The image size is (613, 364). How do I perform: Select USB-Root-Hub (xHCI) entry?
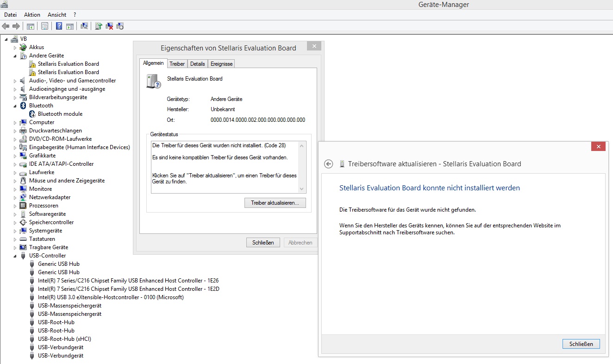[x=64, y=339]
